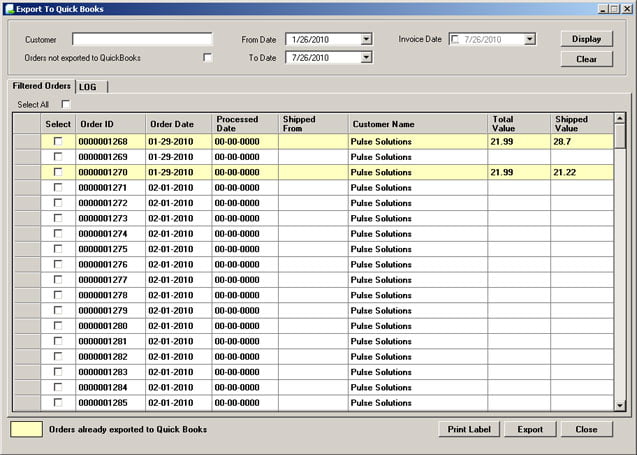Enable the Invoice Date checkbox
The width and height of the screenshot is (637, 455).
[x=455, y=39]
